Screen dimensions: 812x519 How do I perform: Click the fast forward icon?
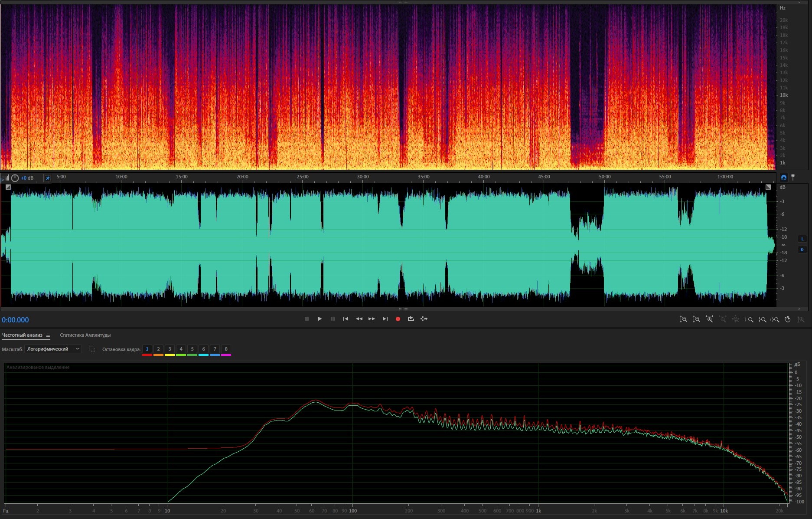click(372, 319)
